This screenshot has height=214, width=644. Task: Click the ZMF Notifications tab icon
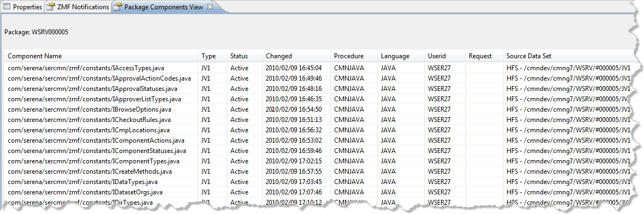pyautogui.click(x=51, y=7)
